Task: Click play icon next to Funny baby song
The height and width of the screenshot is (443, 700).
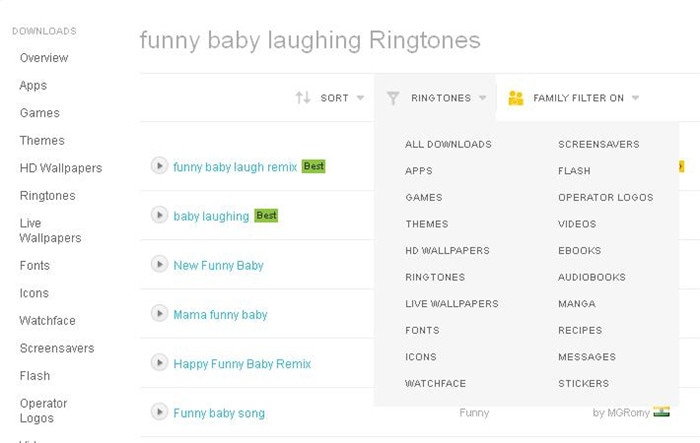Action: (158, 411)
